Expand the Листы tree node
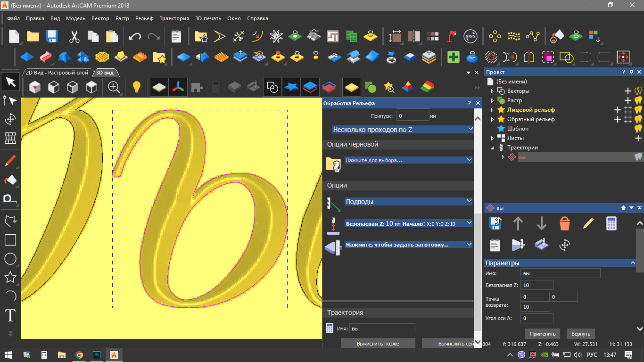This screenshot has width=644, height=362. click(493, 138)
